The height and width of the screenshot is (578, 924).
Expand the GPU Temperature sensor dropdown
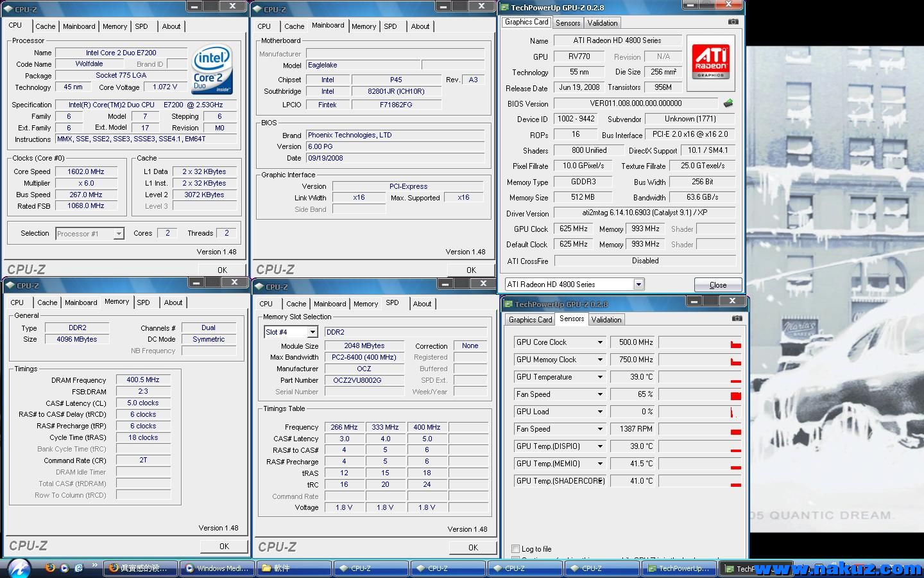600,377
